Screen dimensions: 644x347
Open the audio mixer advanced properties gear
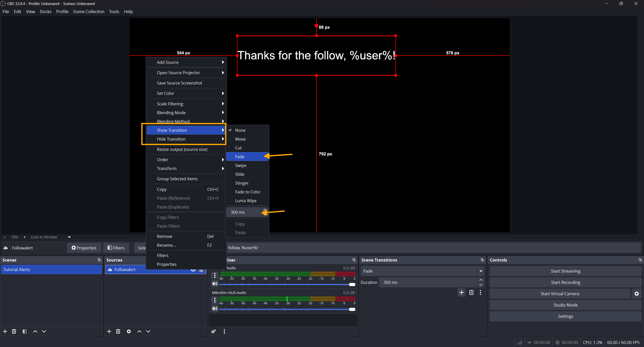click(x=214, y=331)
